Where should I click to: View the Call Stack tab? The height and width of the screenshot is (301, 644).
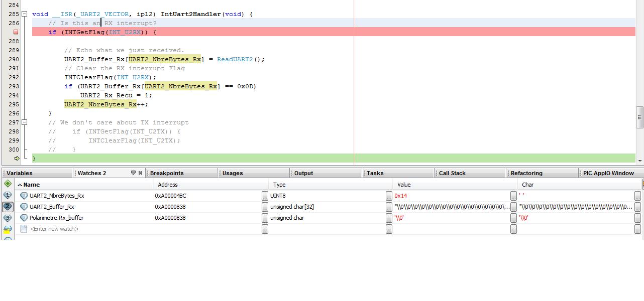click(x=471, y=173)
